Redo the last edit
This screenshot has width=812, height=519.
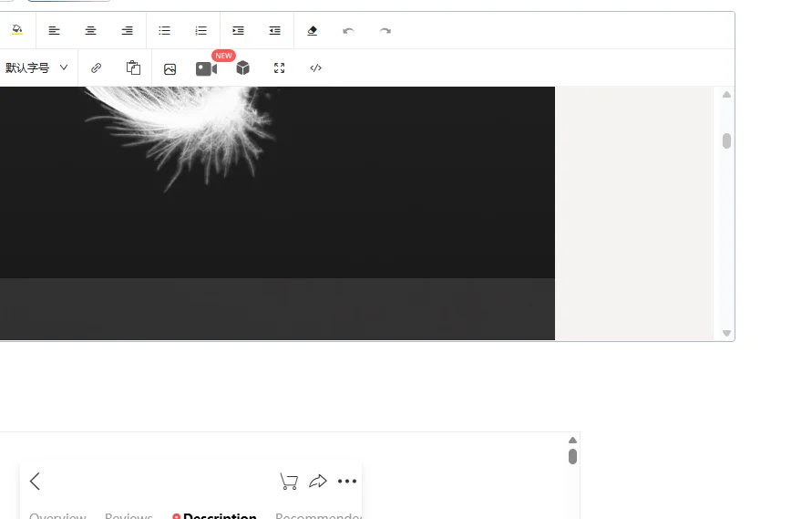(x=385, y=31)
